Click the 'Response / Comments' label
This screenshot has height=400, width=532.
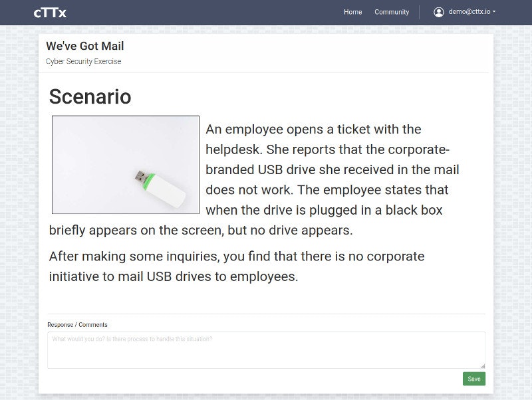[x=77, y=325]
